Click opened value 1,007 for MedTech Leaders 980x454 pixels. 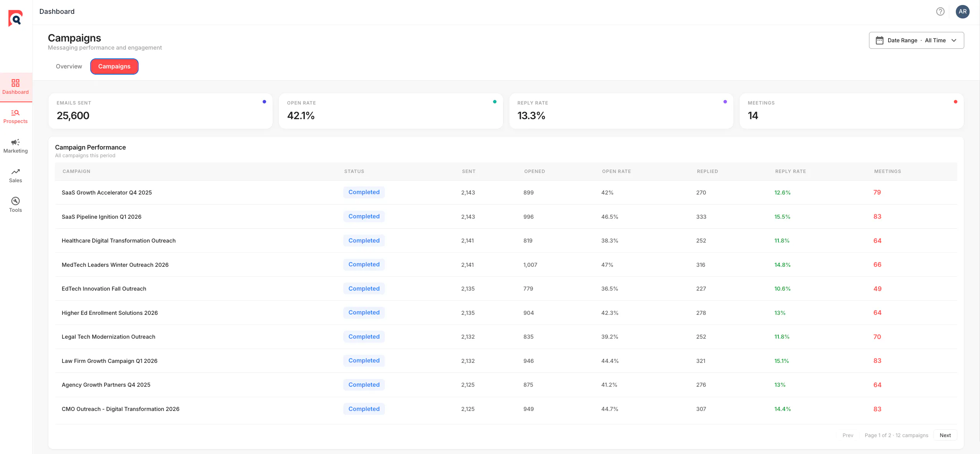pyautogui.click(x=530, y=265)
